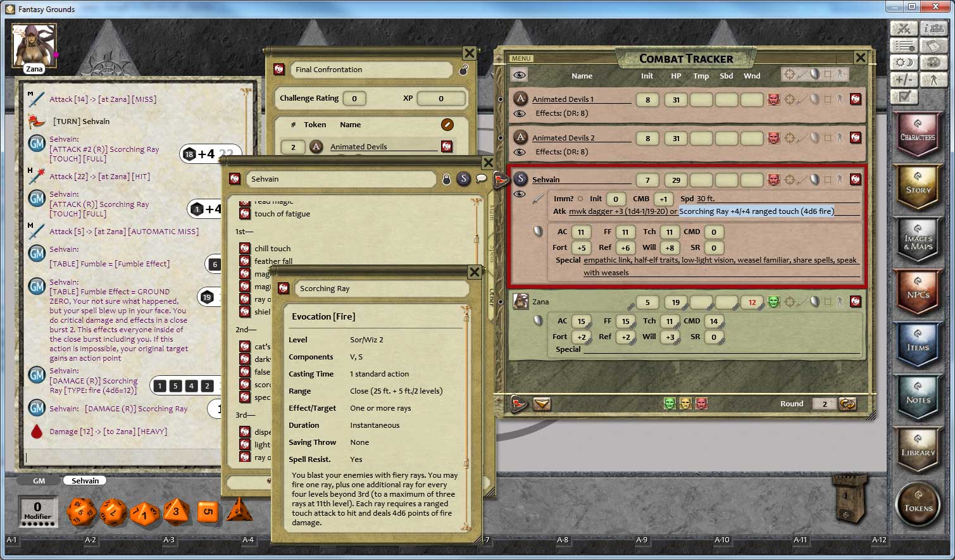The height and width of the screenshot is (560, 955).
Task: Open the yellow arrow menu at tracker bottom left
Action: coord(542,403)
